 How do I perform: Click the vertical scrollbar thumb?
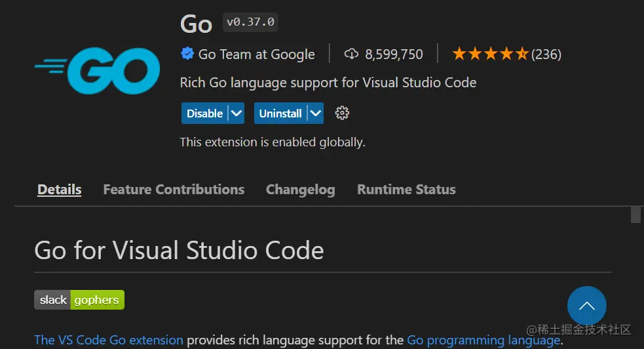(x=635, y=215)
